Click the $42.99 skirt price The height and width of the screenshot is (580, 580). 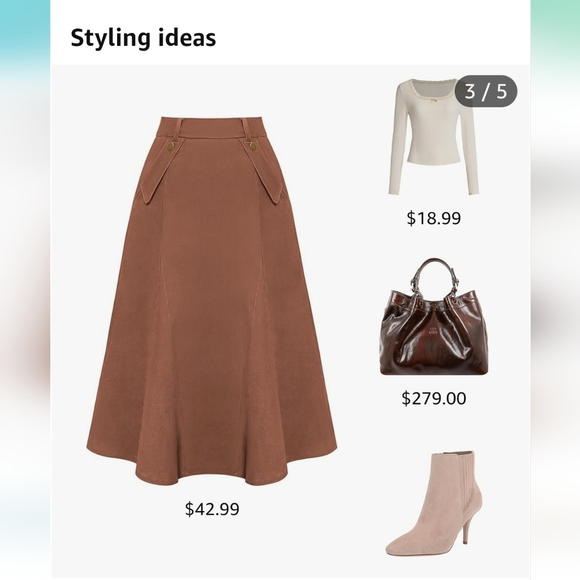[212, 509]
